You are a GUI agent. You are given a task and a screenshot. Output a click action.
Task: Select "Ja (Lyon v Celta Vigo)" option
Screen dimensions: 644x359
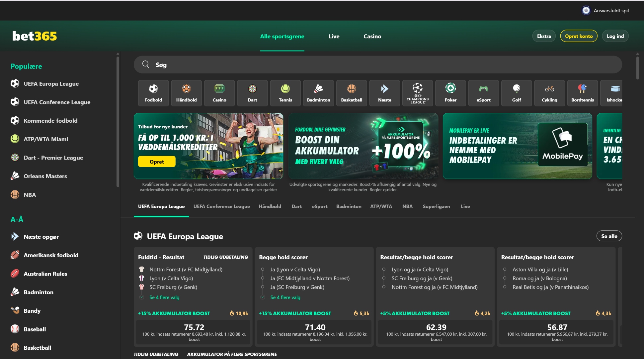click(294, 269)
